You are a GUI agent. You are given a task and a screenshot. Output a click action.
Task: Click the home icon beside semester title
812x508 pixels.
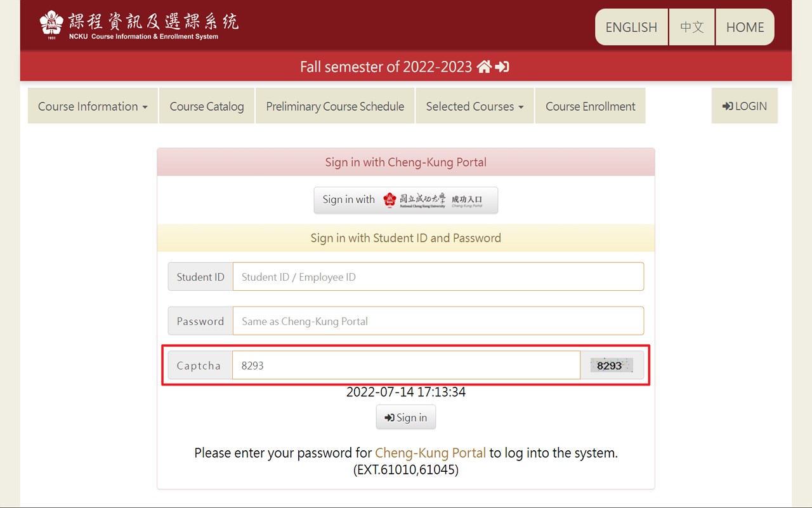pyautogui.click(x=484, y=67)
